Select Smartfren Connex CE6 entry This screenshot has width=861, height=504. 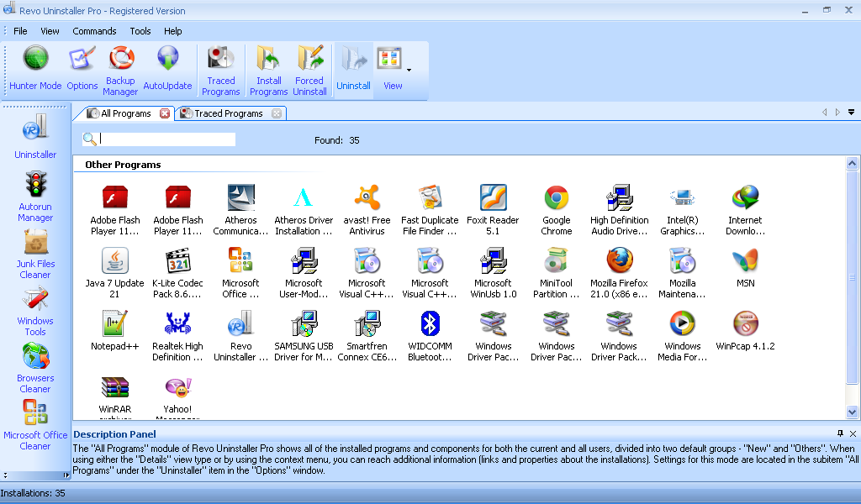coord(367,336)
